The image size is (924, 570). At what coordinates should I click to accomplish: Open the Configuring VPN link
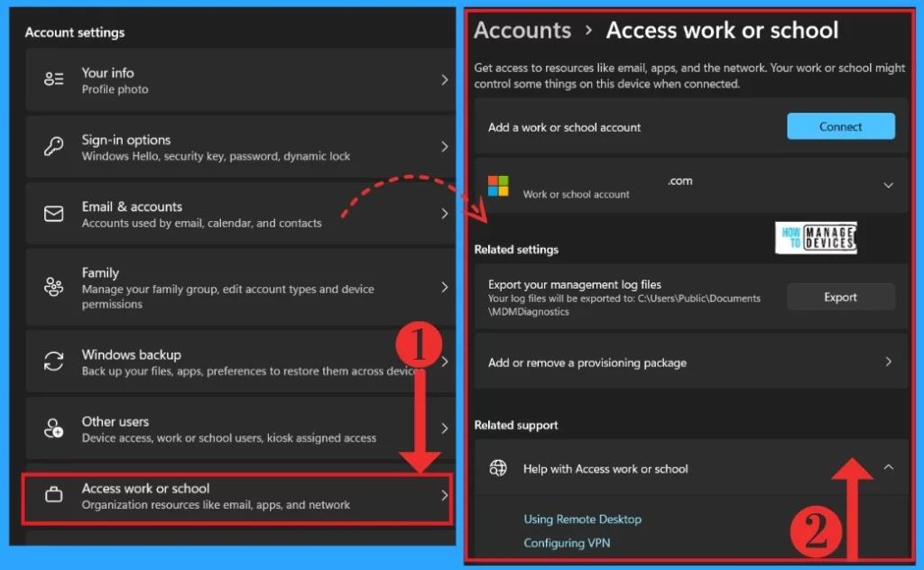tap(567, 543)
